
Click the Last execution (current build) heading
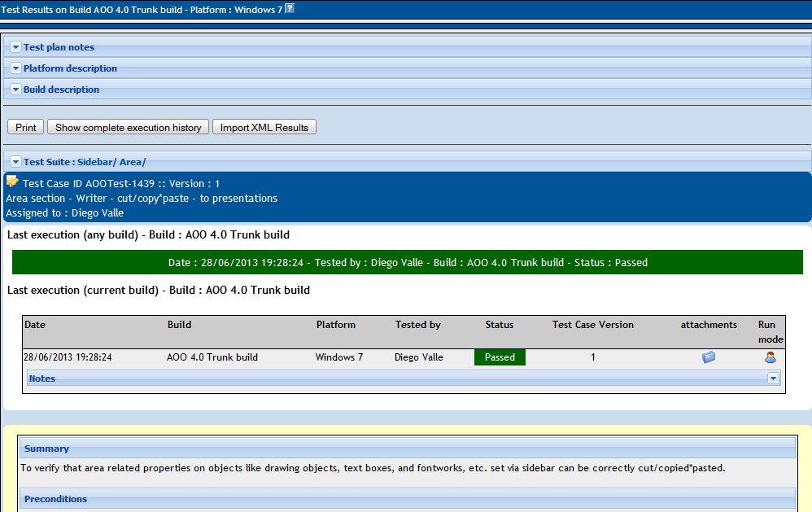(x=159, y=291)
